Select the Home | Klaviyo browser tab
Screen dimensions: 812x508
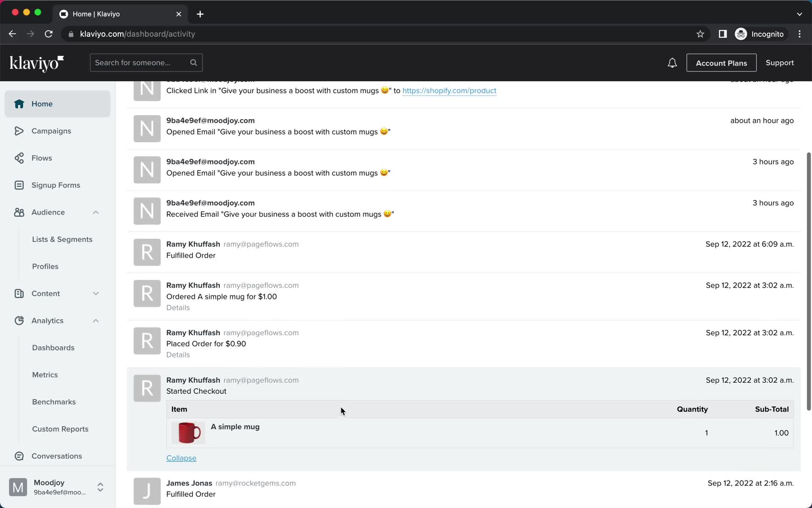(x=120, y=14)
